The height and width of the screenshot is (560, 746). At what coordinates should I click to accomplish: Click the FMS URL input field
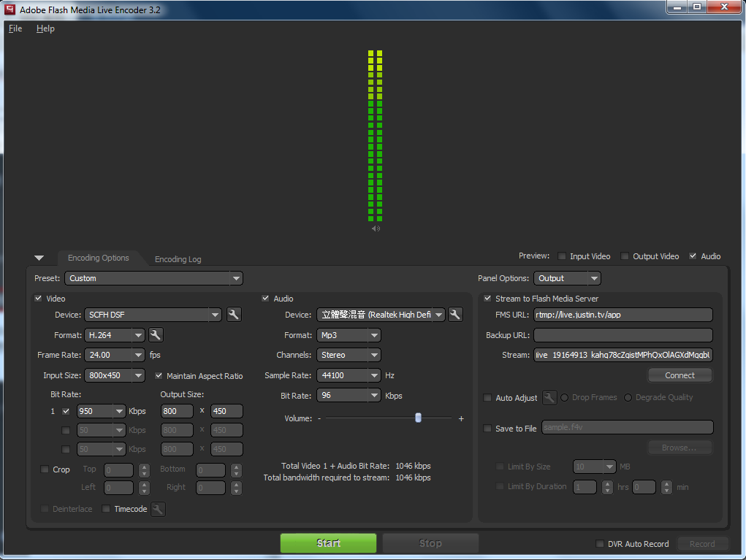tap(623, 315)
